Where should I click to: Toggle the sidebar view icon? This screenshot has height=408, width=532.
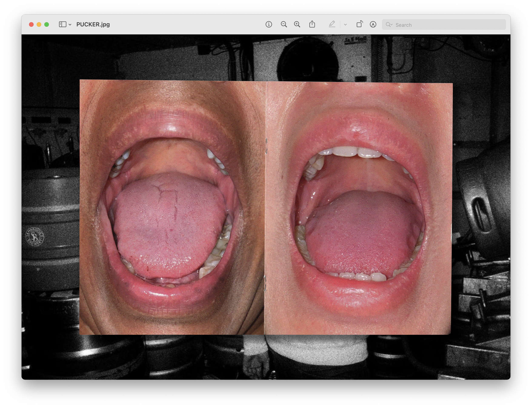point(63,24)
